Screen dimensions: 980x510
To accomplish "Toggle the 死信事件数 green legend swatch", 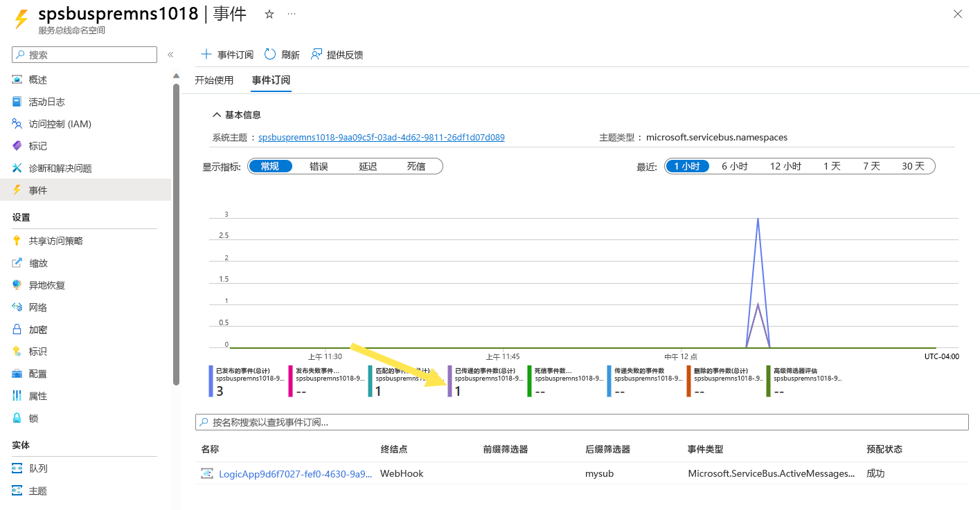I will pos(530,381).
